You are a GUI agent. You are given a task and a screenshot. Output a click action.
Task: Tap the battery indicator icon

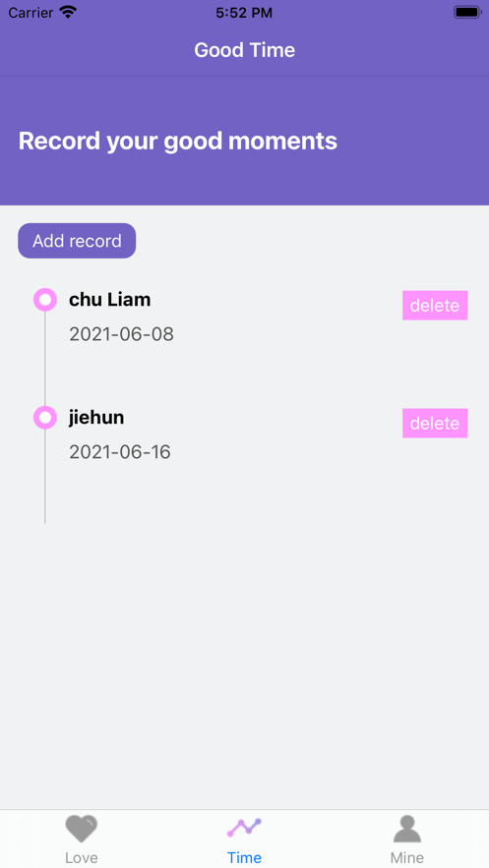coord(467,12)
